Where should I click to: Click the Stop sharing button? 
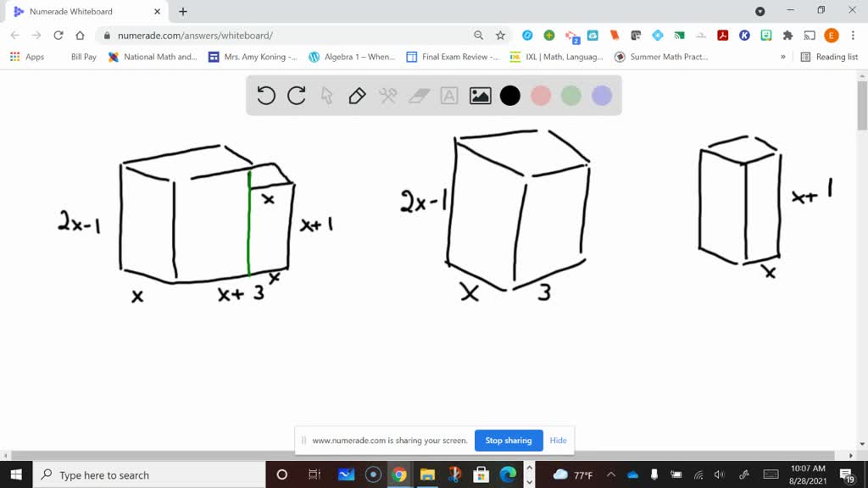pos(509,441)
